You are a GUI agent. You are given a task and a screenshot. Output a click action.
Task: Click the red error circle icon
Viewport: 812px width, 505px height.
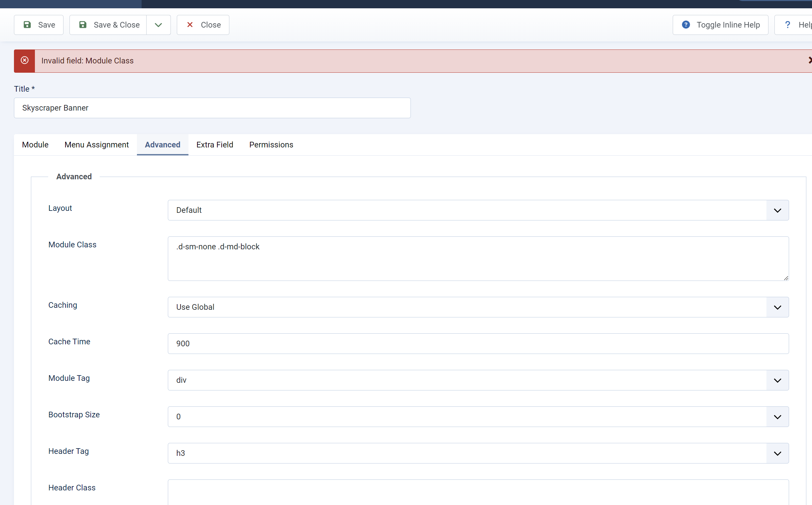point(24,60)
